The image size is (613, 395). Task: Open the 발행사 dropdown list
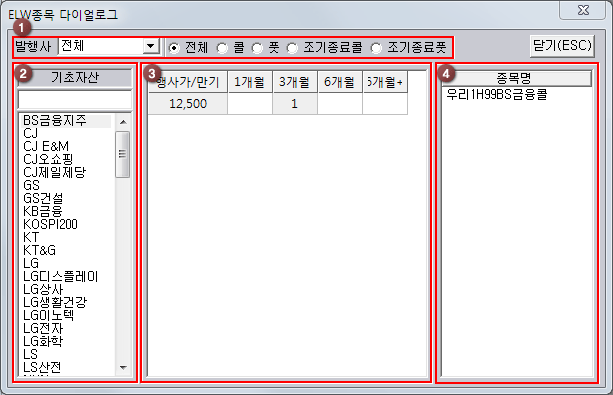[150, 46]
